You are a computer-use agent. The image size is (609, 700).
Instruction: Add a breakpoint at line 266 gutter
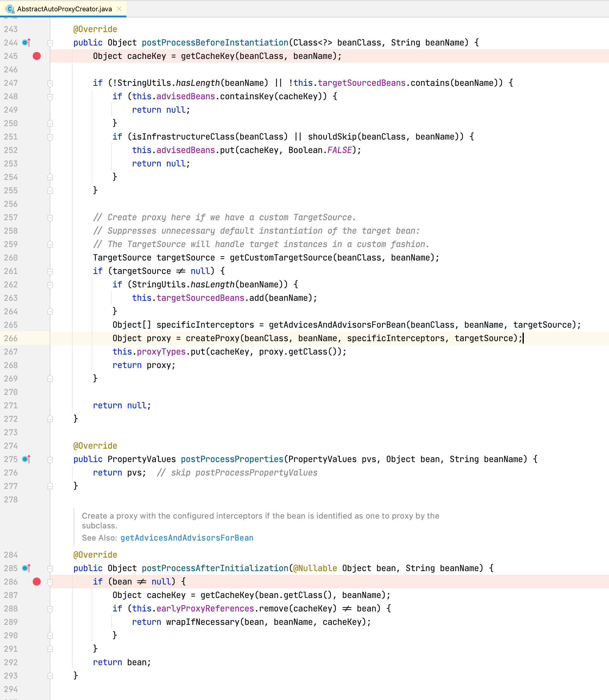coord(37,338)
